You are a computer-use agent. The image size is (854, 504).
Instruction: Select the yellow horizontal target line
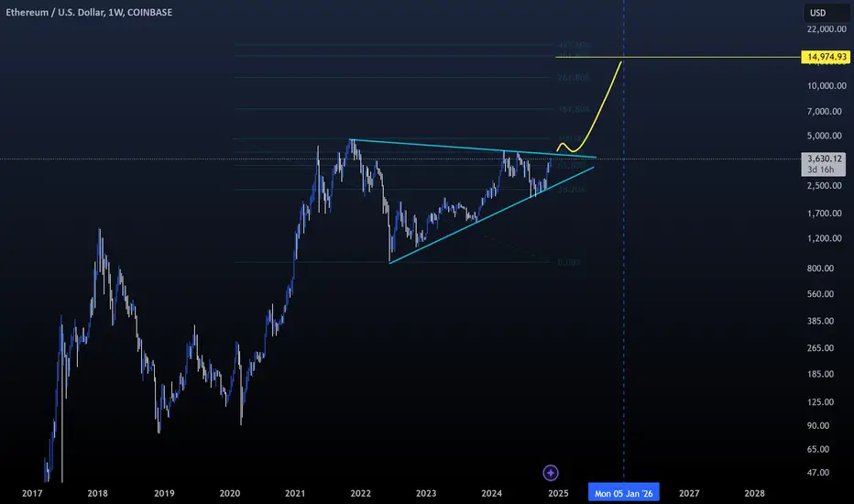coord(678,57)
